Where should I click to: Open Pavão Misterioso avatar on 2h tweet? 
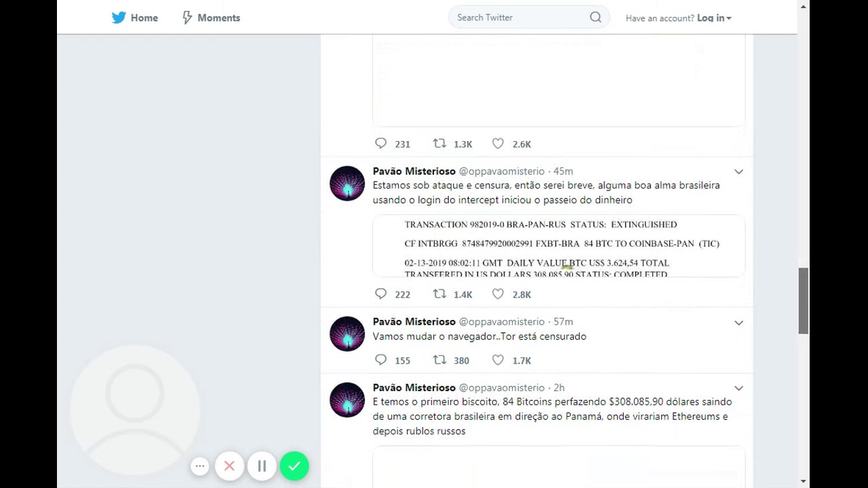coord(347,400)
